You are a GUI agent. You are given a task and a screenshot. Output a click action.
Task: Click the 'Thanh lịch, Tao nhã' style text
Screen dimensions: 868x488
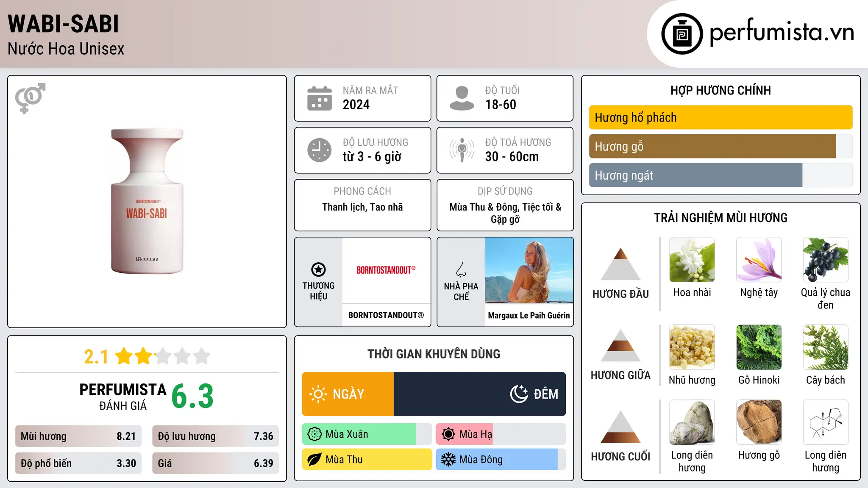[x=362, y=207]
